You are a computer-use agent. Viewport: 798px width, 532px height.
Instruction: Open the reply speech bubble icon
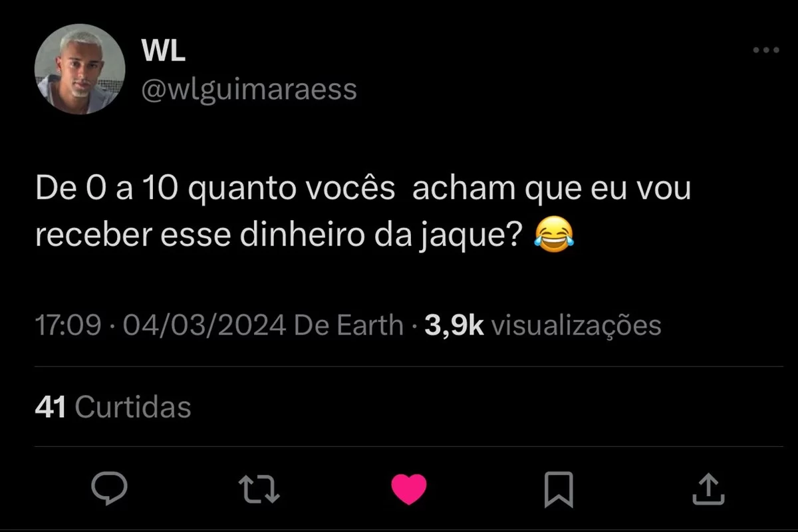click(x=109, y=489)
